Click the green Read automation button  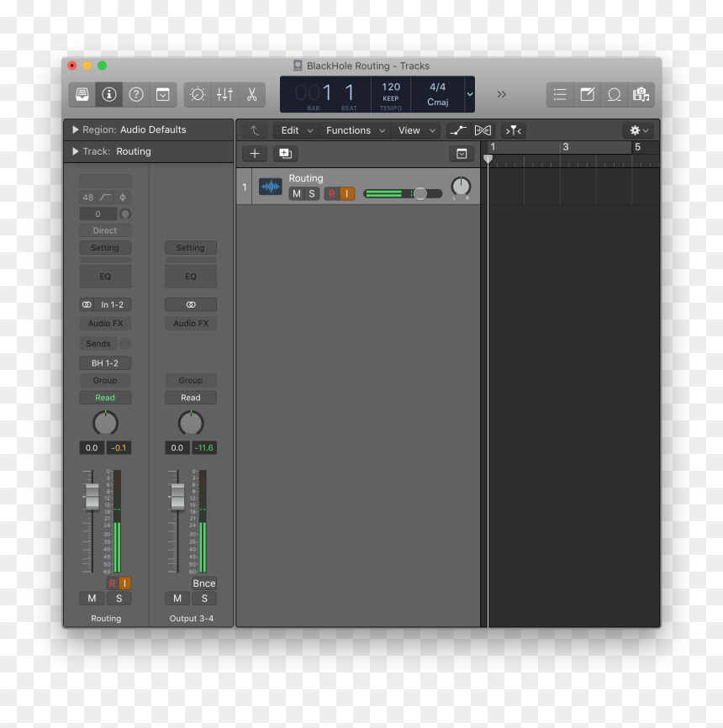pyautogui.click(x=105, y=398)
